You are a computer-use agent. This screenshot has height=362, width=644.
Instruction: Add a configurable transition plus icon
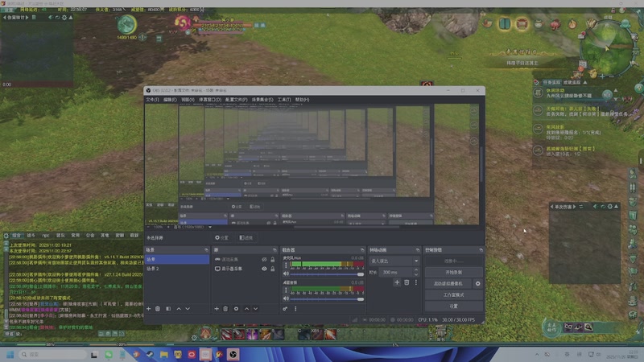397,282
